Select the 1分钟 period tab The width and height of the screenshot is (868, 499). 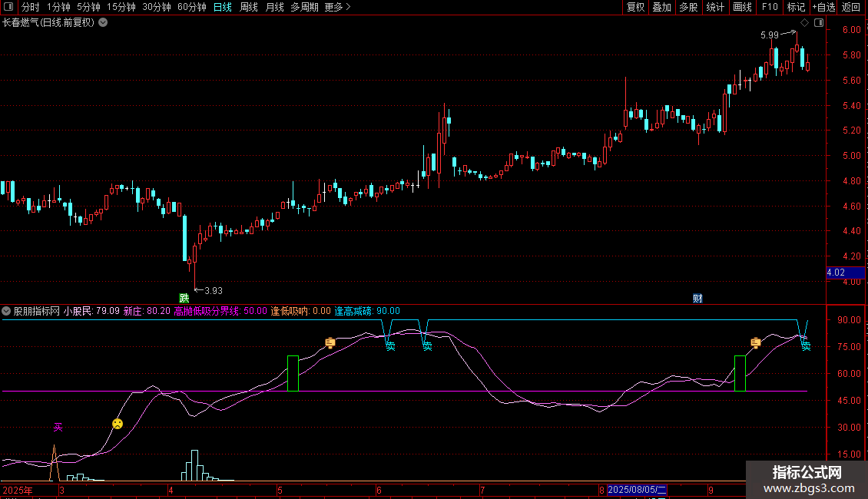(58, 7)
